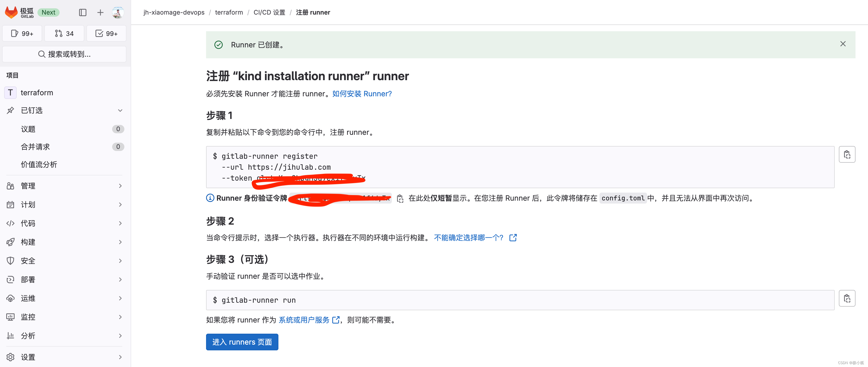Image resolution: width=868 pixels, height=367 pixels.
Task: Click the success check icon in alert
Action: [218, 45]
